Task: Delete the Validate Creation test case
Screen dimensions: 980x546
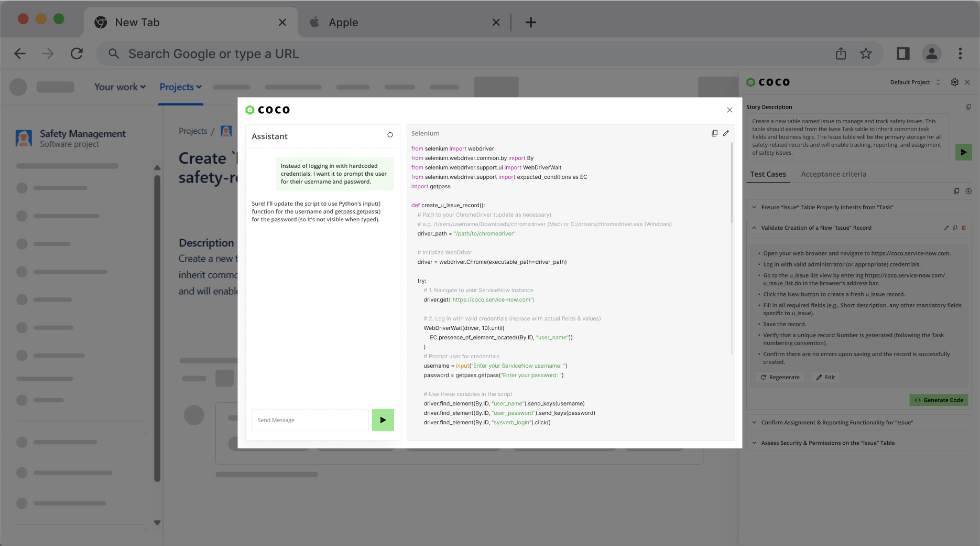Action: 964,228
